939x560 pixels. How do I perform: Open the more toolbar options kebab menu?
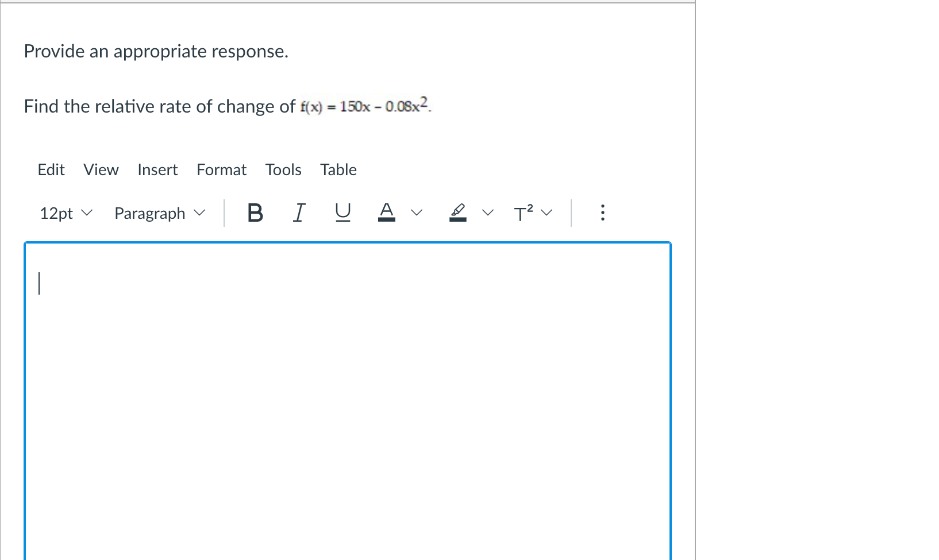point(602,213)
